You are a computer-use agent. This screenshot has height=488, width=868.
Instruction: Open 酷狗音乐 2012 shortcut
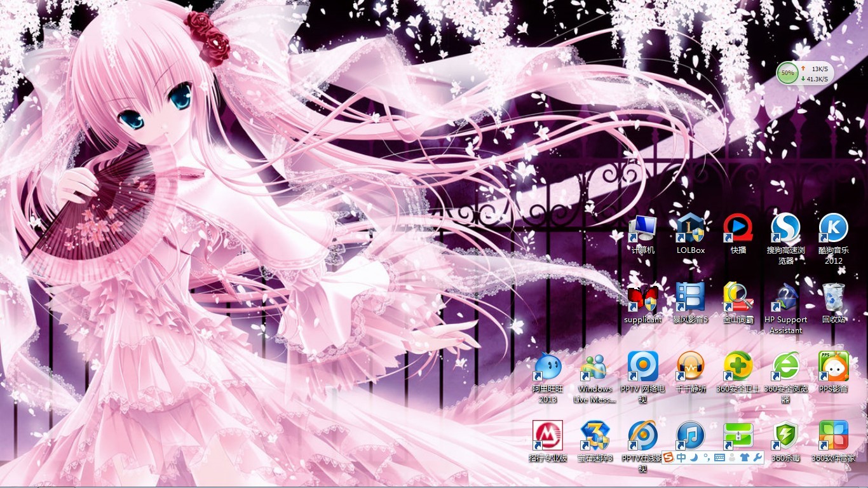pyautogui.click(x=833, y=240)
